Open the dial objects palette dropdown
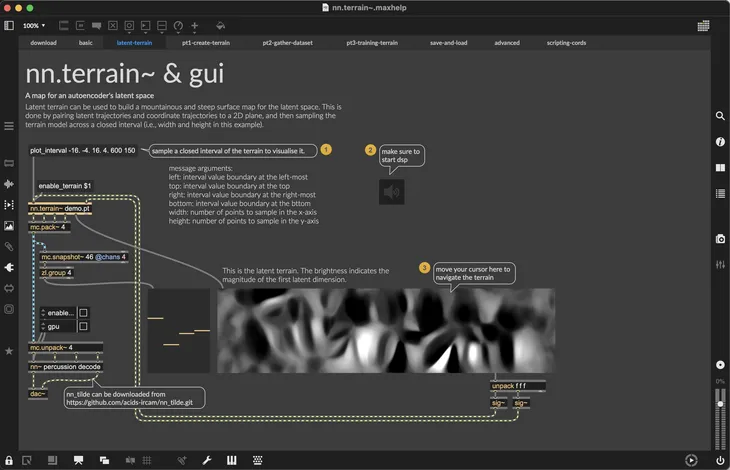 pos(178,27)
